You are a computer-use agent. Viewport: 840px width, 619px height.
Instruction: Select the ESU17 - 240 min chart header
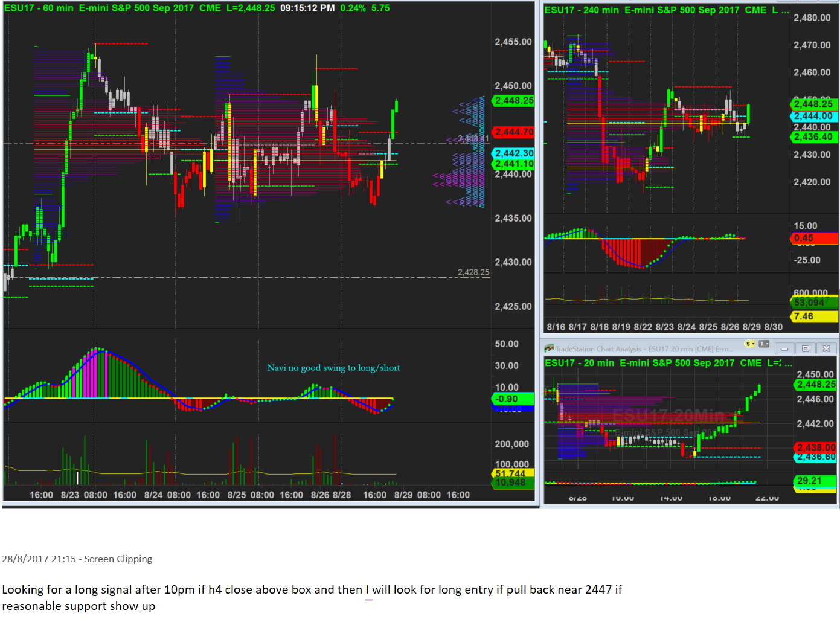click(667, 10)
